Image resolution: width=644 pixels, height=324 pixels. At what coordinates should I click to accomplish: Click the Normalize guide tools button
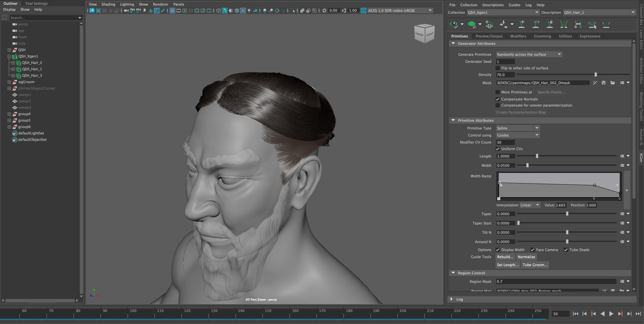pyautogui.click(x=526, y=257)
